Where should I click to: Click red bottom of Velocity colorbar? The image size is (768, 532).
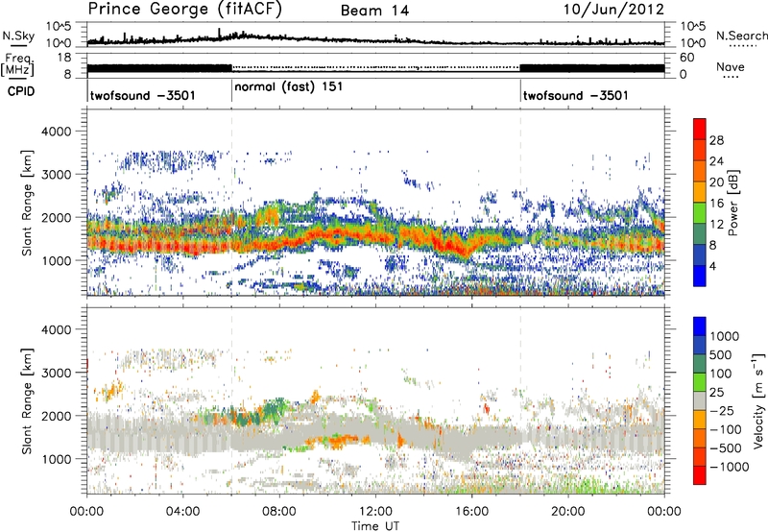pyautogui.click(x=700, y=475)
